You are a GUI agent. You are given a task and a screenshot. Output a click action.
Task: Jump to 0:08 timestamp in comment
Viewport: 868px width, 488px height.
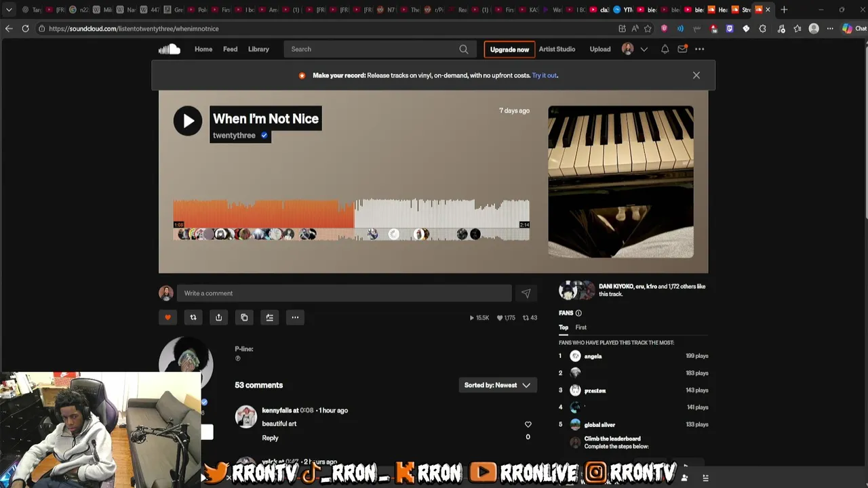[307, 410]
